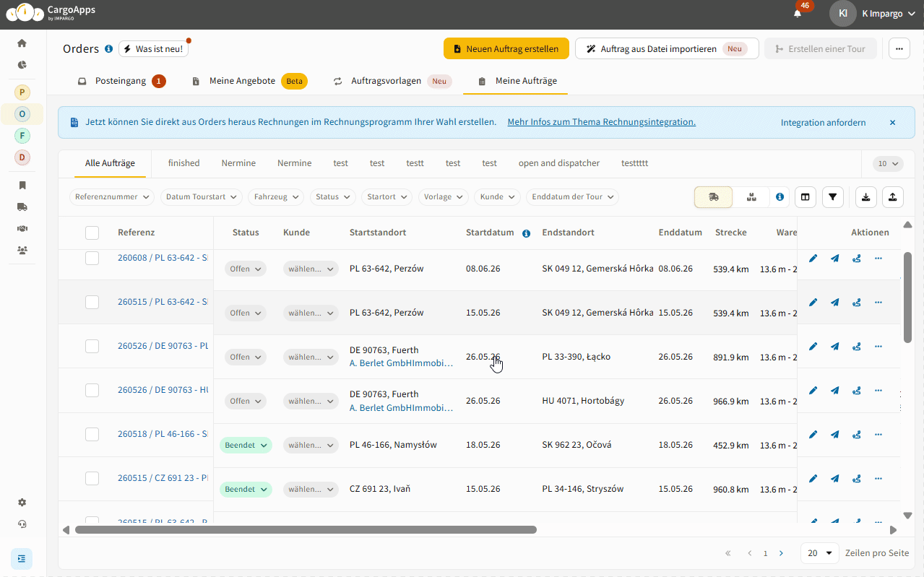Select the Alle Aufträge tab

(x=110, y=163)
